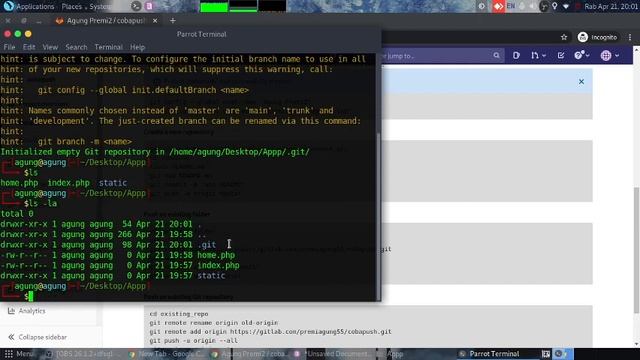Click 'git remote rename origin old-origin' text
Viewport: 640px width, 360px height.
(213, 323)
